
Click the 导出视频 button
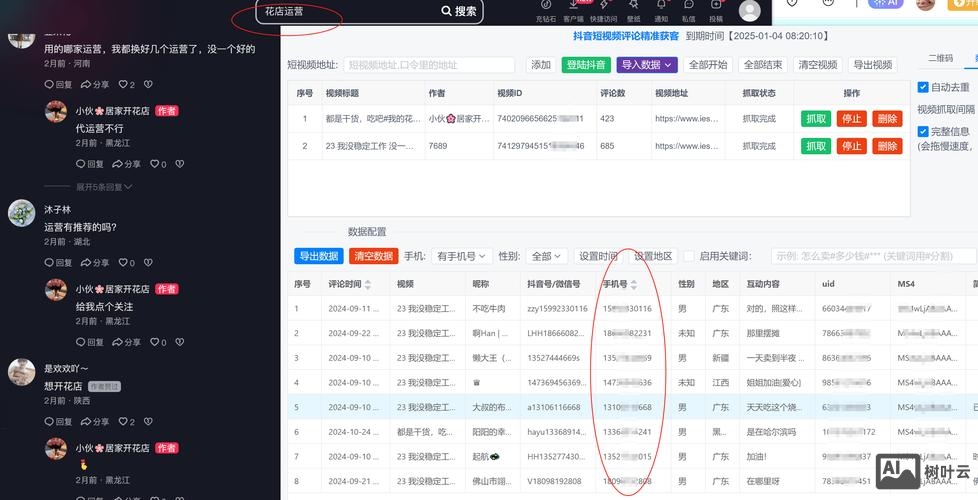(x=873, y=65)
